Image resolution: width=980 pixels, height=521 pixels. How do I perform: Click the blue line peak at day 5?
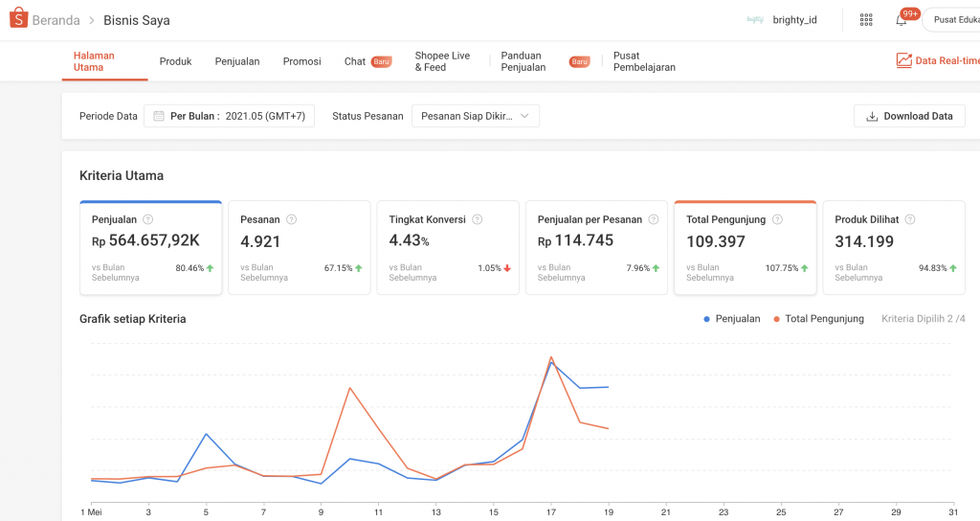point(207,434)
